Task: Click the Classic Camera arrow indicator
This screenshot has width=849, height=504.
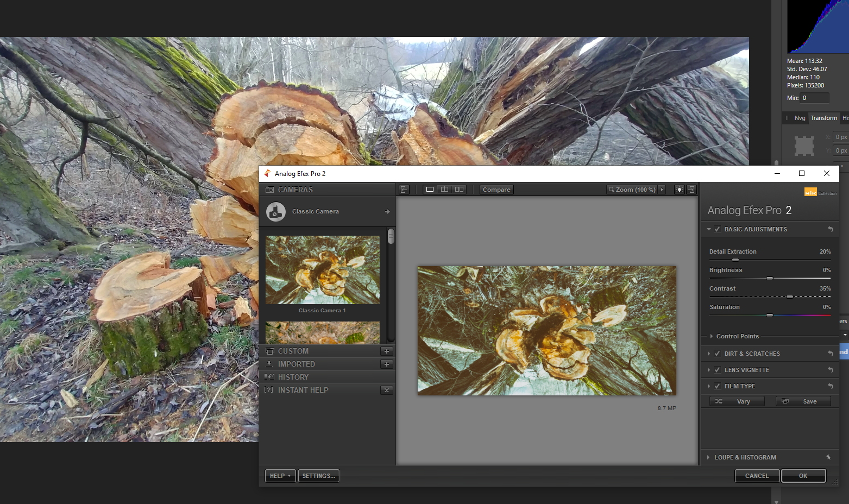Action: pyautogui.click(x=387, y=212)
